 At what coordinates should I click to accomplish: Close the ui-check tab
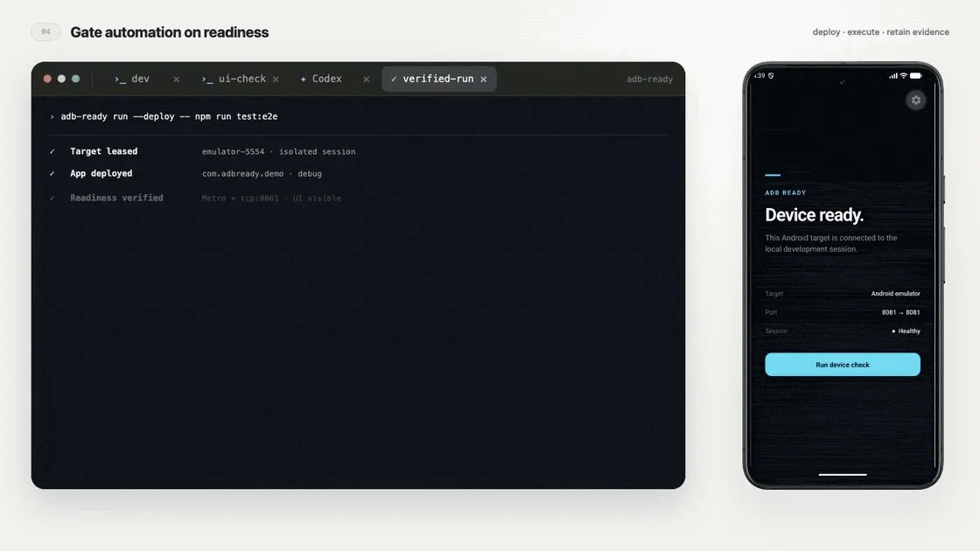pyautogui.click(x=276, y=80)
